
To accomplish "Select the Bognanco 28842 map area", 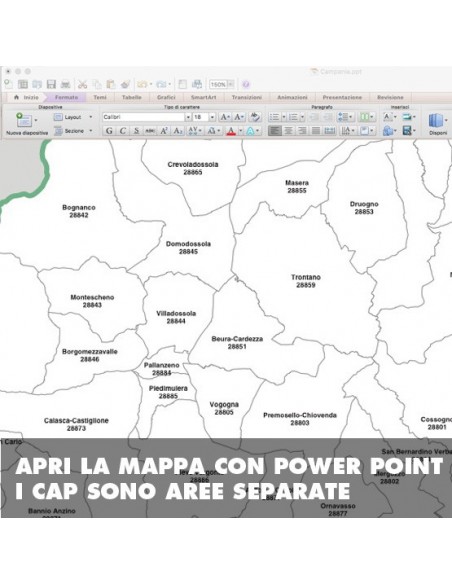I will point(79,211).
